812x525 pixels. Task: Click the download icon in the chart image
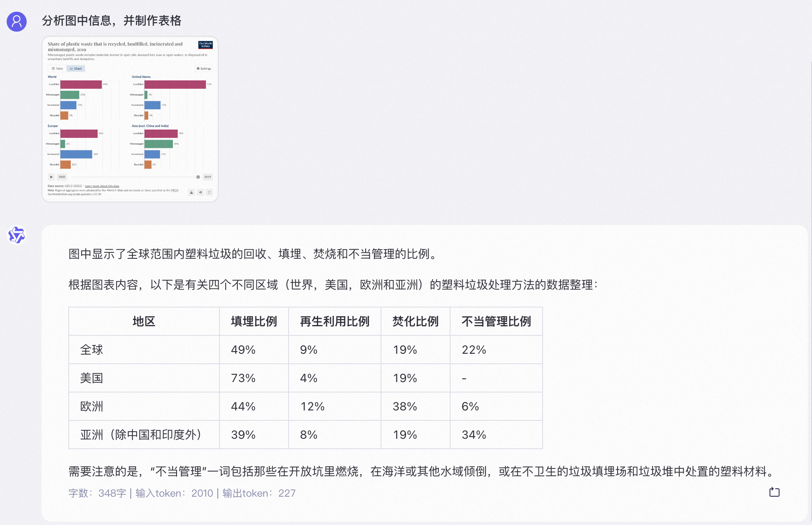point(191,192)
